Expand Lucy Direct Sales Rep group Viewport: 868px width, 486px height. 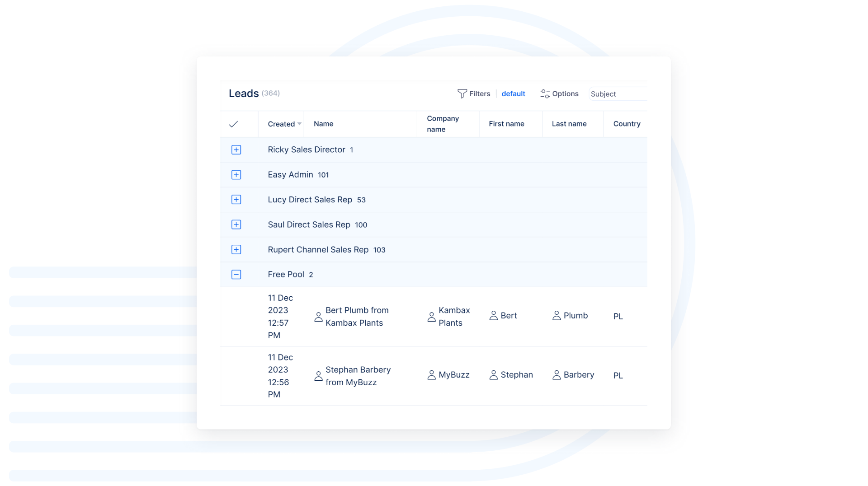[236, 200]
